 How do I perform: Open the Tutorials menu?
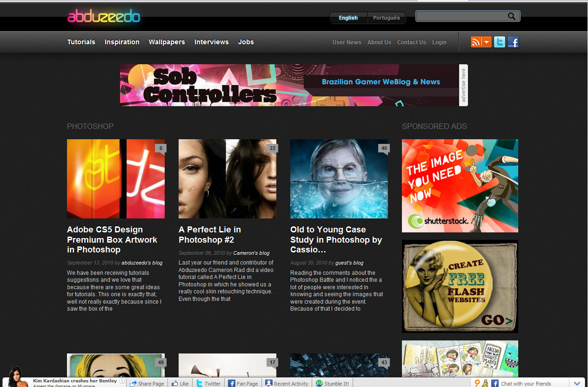pos(81,42)
